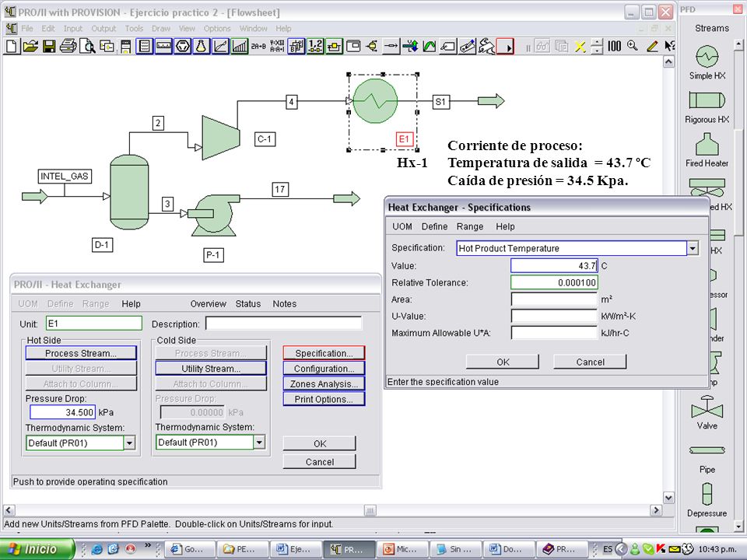
Task: Expand Hot Side Thermodynamic System dropdown
Action: click(x=130, y=443)
